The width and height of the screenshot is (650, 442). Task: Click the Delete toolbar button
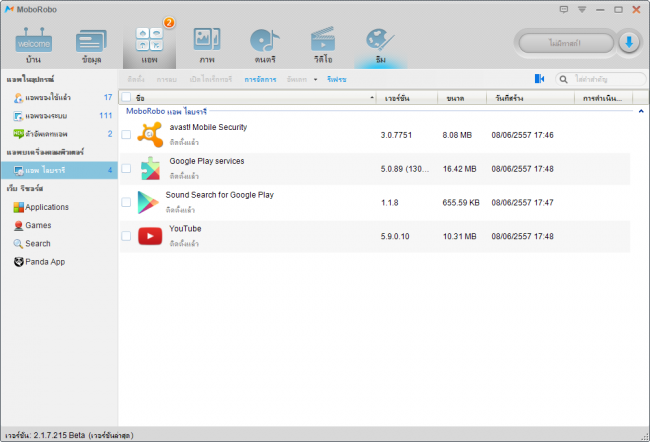point(167,80)
